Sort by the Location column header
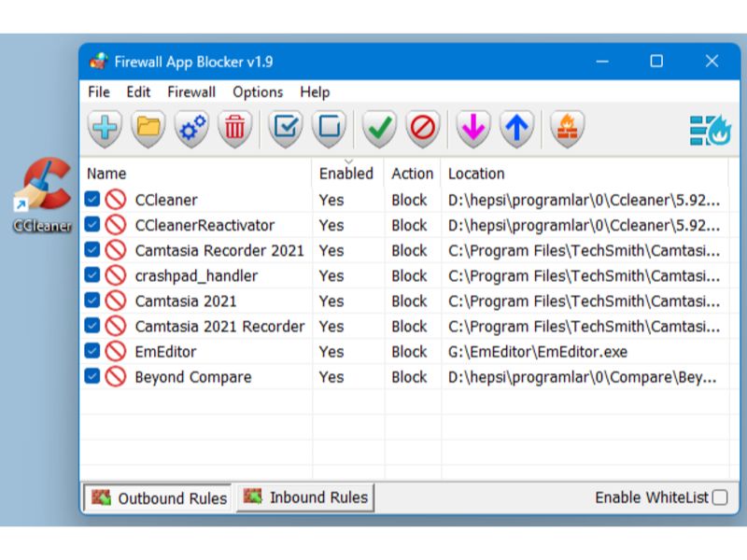 click(585, 174)
